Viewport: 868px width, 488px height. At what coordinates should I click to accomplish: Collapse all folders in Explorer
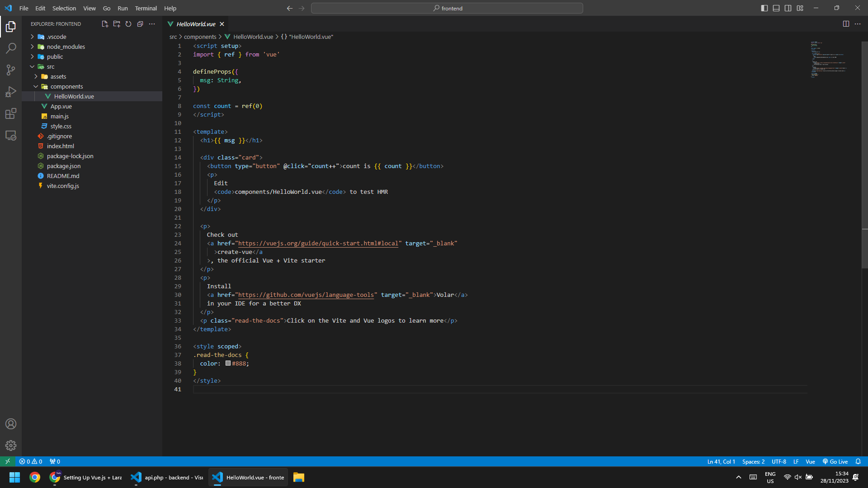tap(140, 24)
